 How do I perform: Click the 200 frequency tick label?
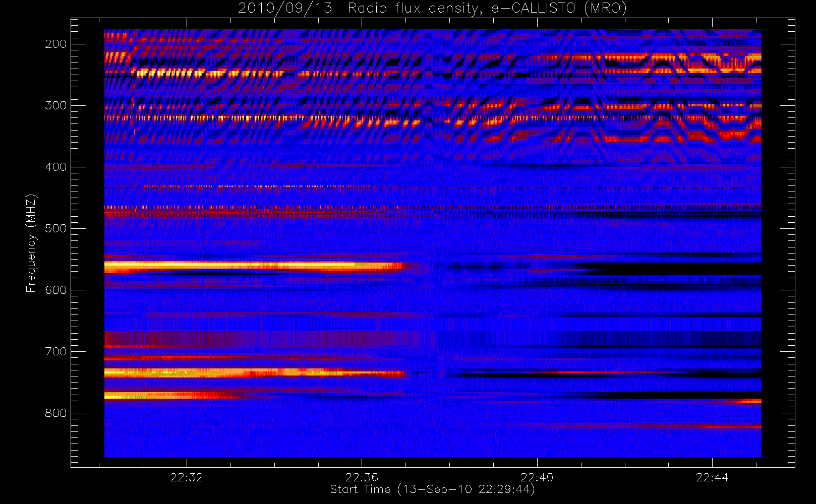56,44
